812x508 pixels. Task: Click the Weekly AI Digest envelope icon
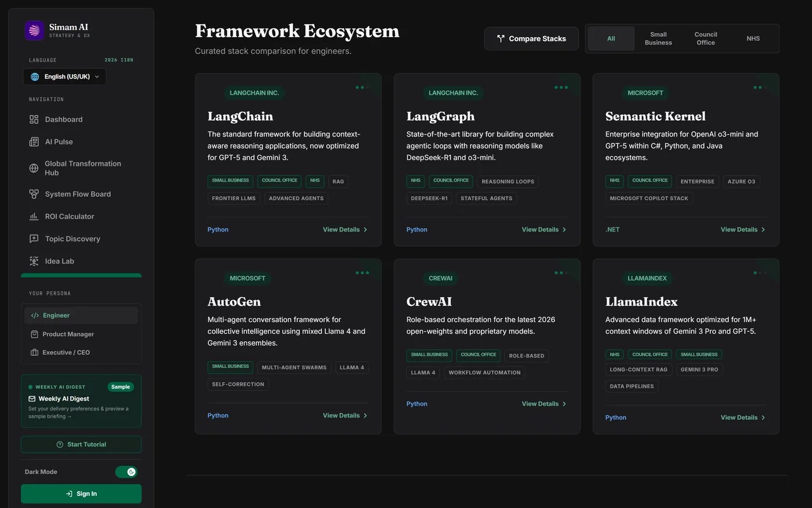pos(32,399)
